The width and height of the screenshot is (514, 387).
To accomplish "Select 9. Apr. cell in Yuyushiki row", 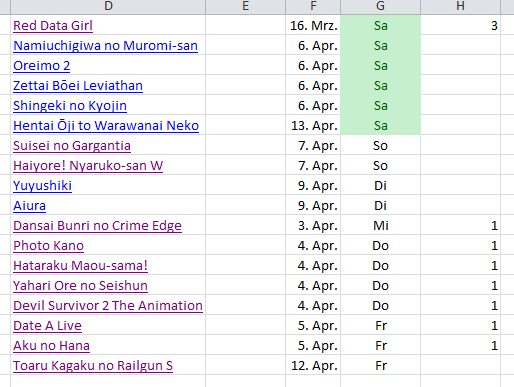I will coord(313,186).
